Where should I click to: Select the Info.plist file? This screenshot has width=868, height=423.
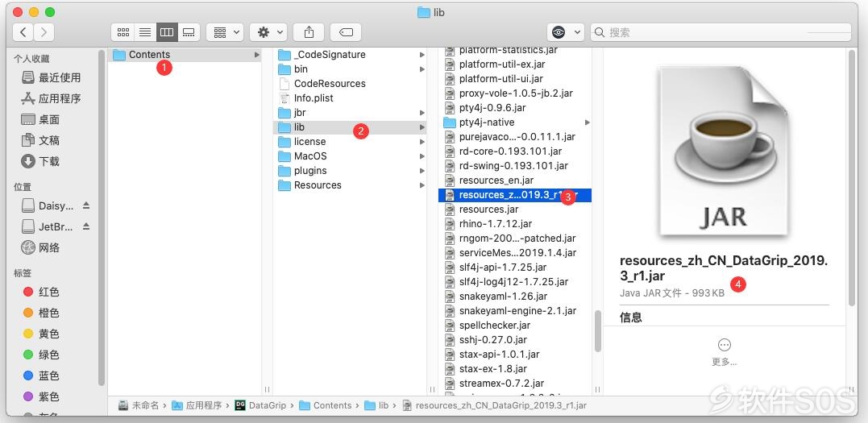pos(351,98)
